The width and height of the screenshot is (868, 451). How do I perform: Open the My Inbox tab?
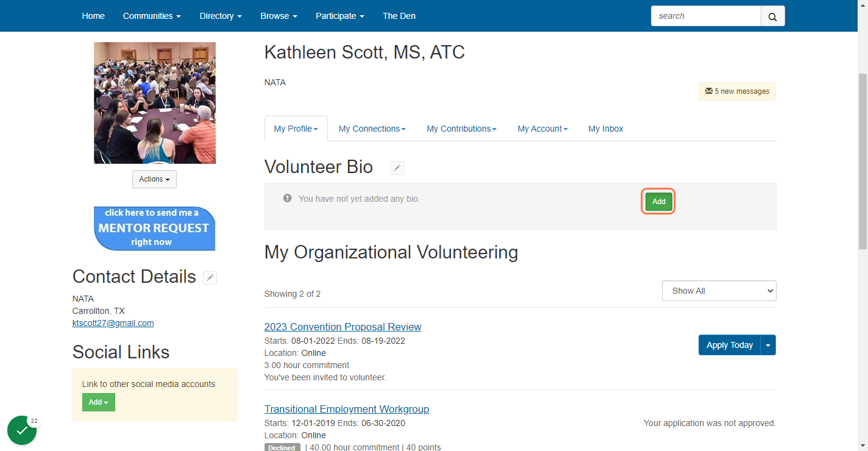606,129
